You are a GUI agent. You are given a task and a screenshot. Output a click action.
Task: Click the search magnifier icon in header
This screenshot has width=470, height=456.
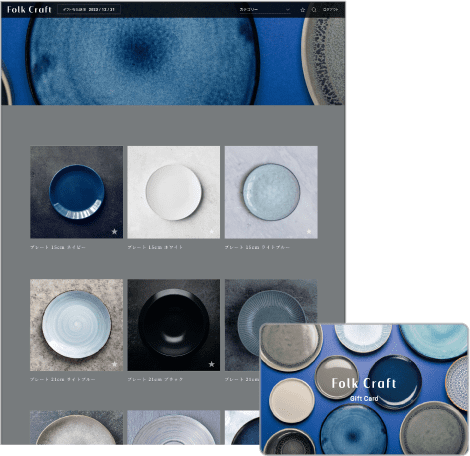point(314,10)
